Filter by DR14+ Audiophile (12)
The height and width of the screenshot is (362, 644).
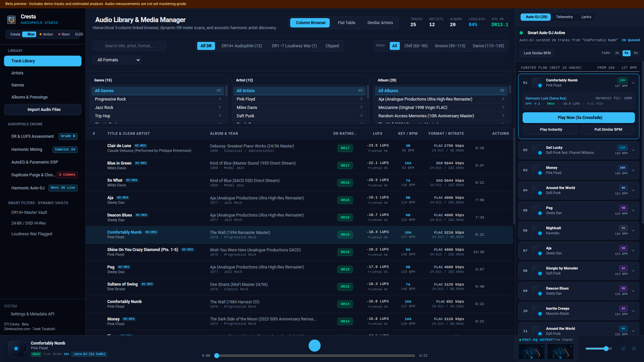(242, 46)
